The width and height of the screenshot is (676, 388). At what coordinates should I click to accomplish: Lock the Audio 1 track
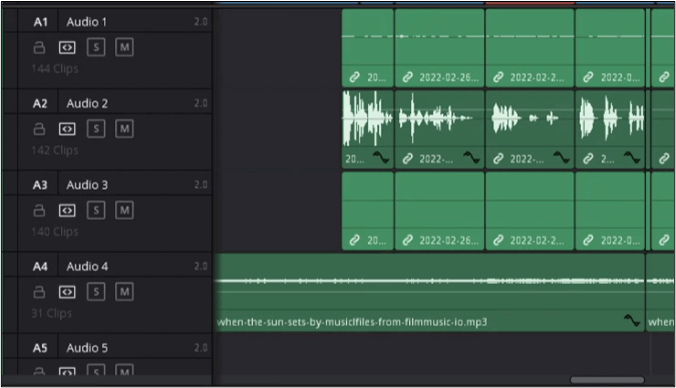[39, 47]
